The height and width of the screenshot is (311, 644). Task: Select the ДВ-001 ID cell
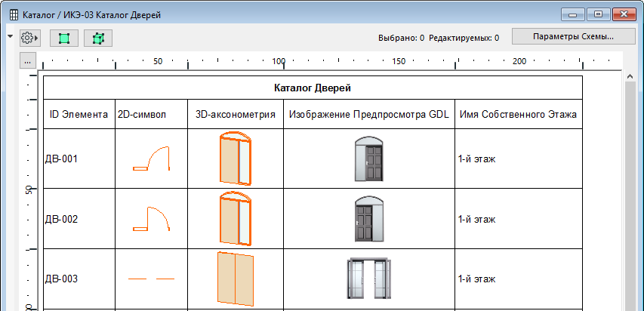pos(79,159)
